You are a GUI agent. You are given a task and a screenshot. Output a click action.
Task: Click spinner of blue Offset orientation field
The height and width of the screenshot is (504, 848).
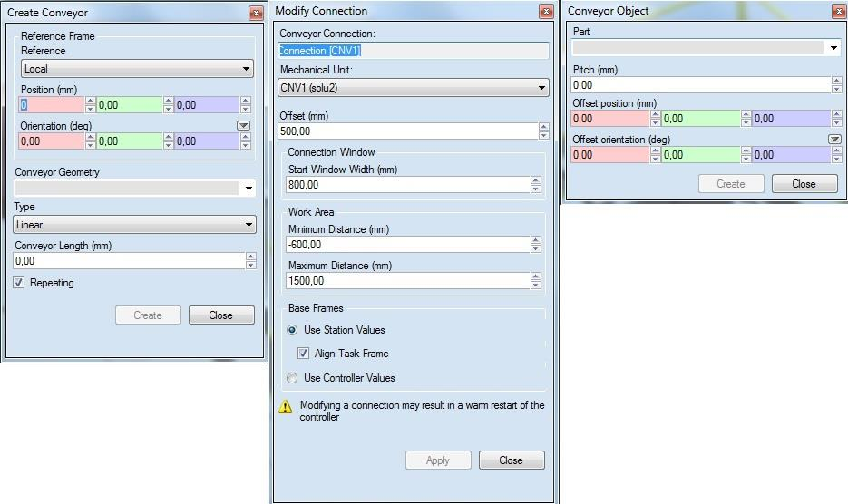point(837,155)
